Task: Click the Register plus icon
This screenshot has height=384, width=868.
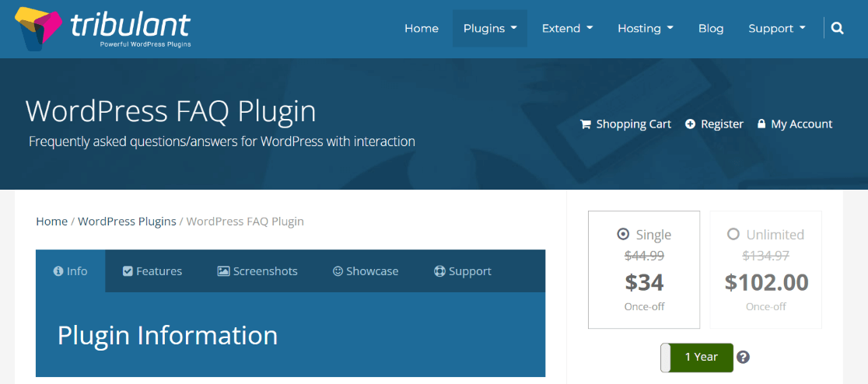Action: point(690,124)
